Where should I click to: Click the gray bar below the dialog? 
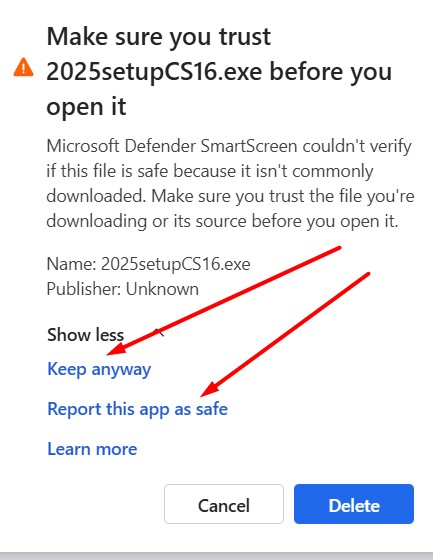(x=216, y=556)
